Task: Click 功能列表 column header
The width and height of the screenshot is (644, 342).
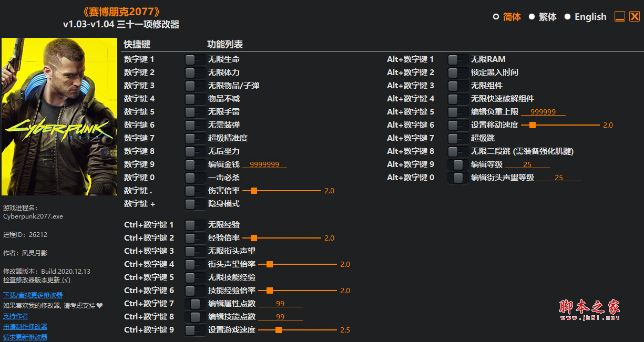Action: coord(225,44)
